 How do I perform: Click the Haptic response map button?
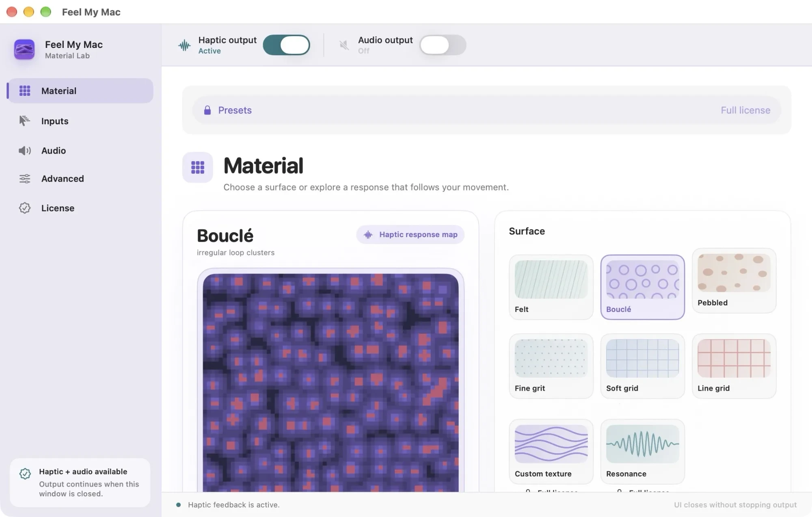pos(410,235)
